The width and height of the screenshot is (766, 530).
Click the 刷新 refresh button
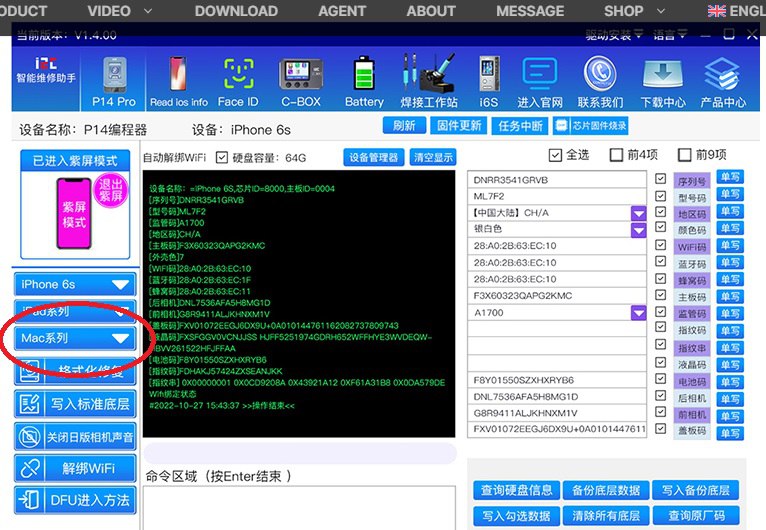click(404, 126)
